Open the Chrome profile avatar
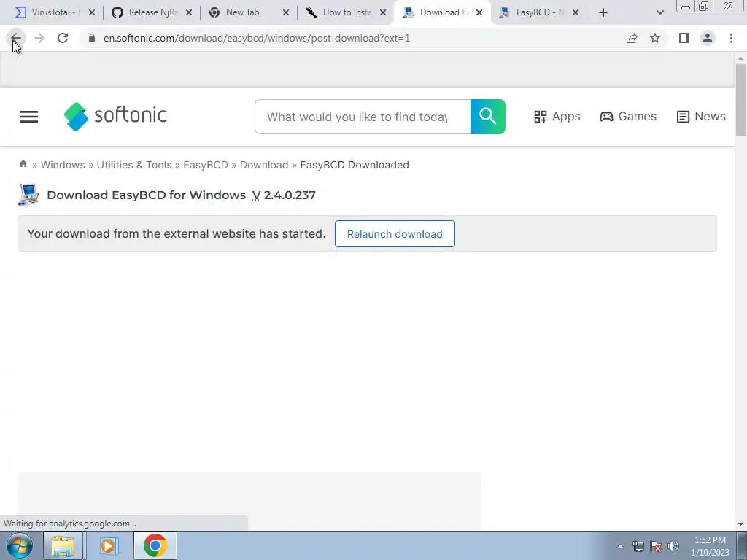 coord(708,38)
